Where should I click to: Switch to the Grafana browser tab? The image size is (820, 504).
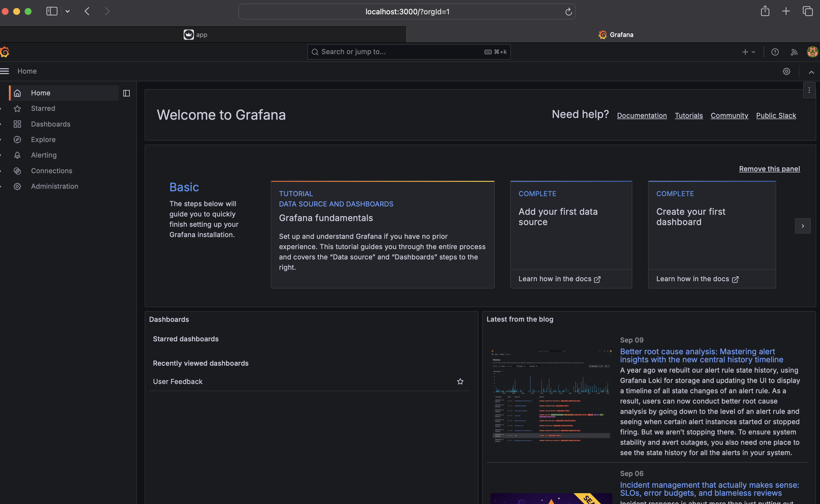click(x=613, y=35)
